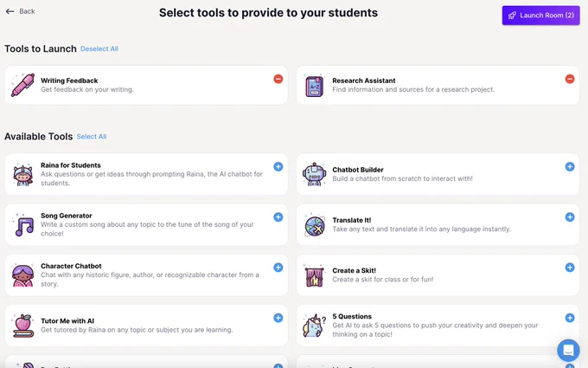Click the Song Generator title
This screenshot has height=368, width=588.
point(67,216)
